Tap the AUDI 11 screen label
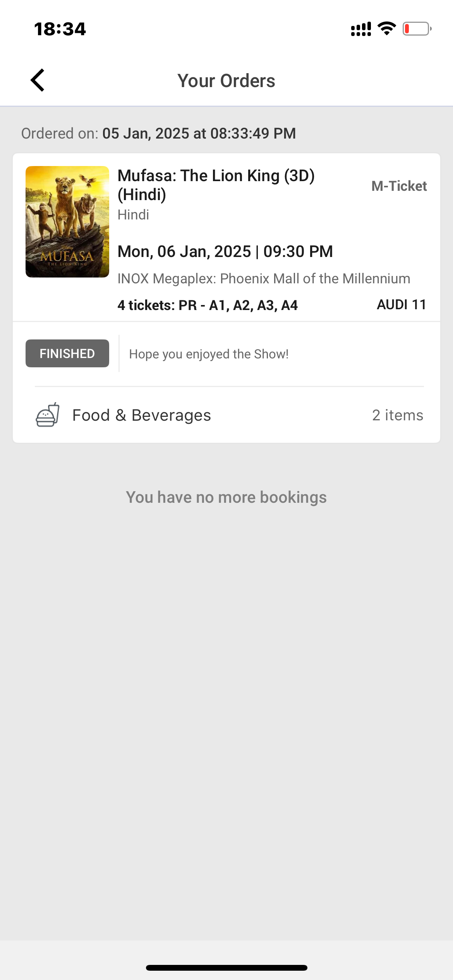453x980 pixels. pos(401,305)
